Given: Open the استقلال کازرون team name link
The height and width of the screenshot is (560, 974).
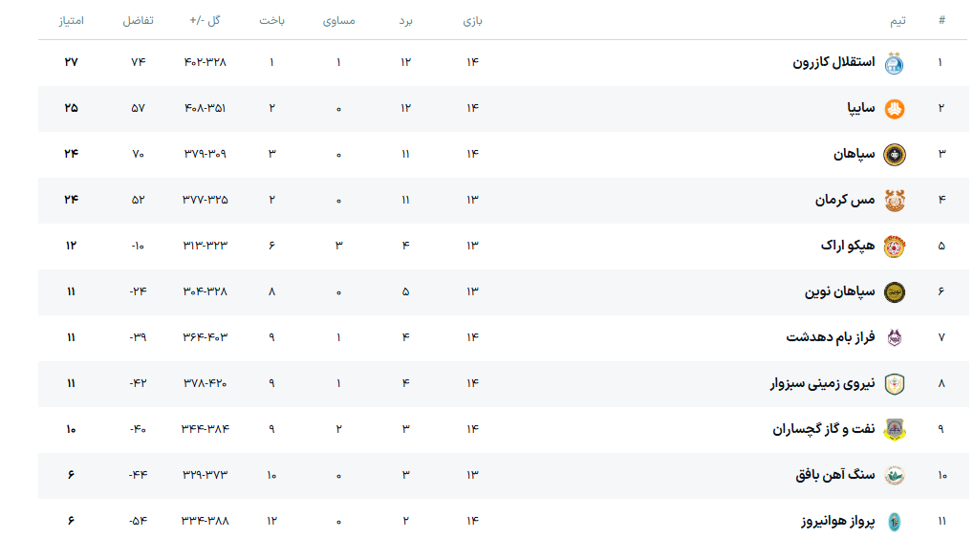Looking at the screenshot, I should tap(833, 63).
